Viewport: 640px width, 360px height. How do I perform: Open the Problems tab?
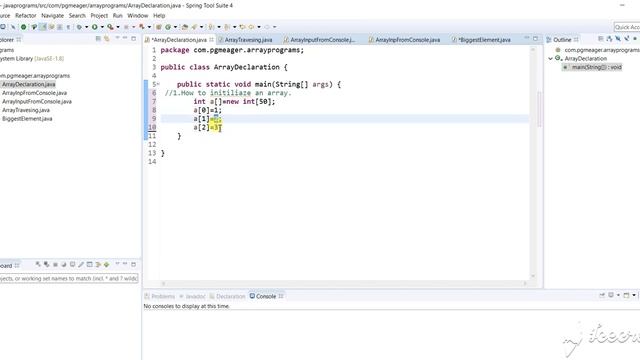(160, 296)
